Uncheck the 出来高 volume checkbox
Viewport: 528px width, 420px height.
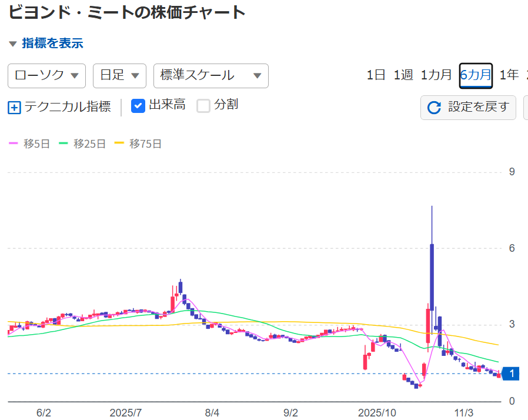click(138, 106)
